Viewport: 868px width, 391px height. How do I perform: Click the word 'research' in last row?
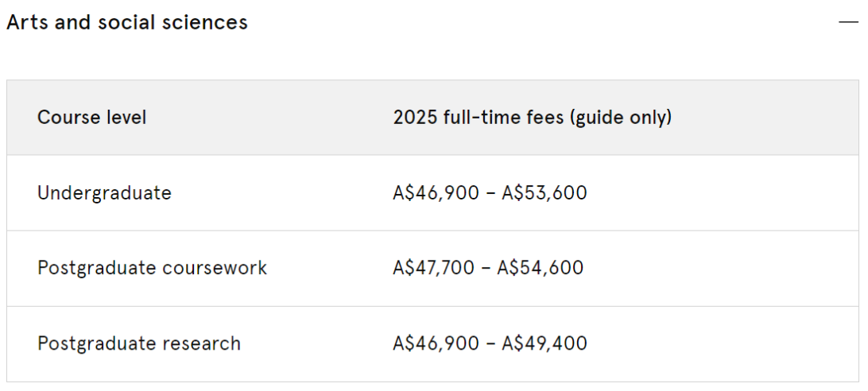202,343
